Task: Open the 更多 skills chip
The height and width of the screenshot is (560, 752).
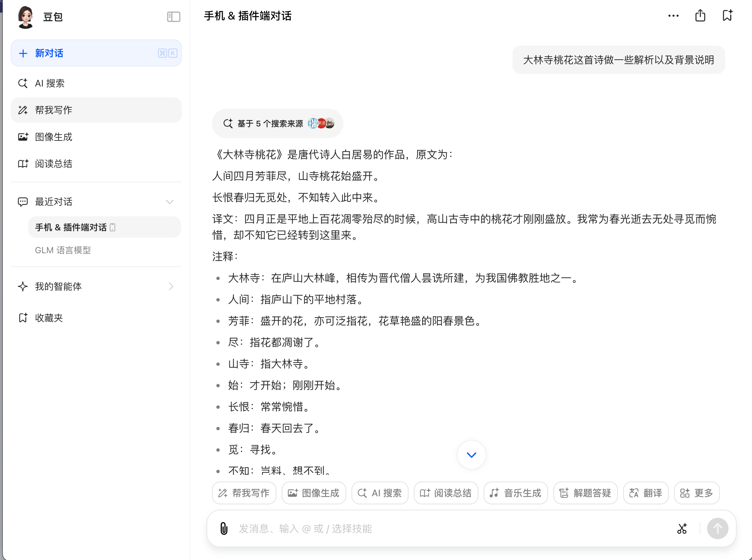Action: tap(696, 493)
